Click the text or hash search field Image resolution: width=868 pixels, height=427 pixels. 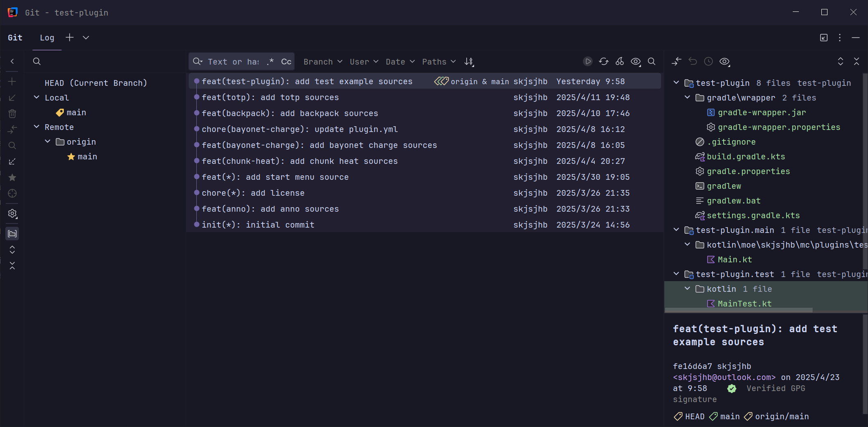(x=233, y=61)
